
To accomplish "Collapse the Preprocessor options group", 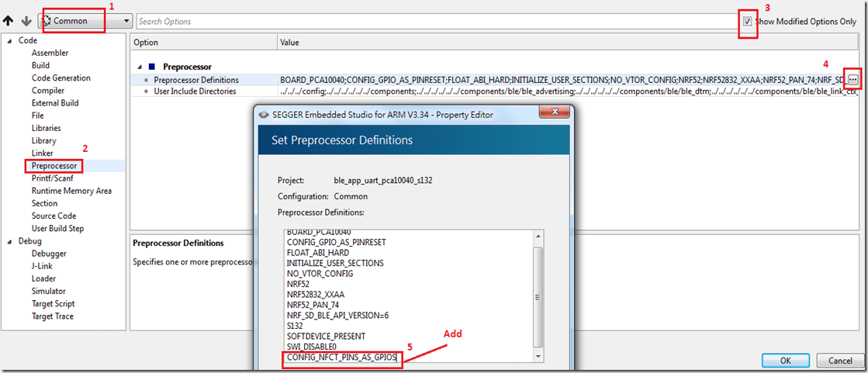I will pyautogui.click(x=140, y=67).
